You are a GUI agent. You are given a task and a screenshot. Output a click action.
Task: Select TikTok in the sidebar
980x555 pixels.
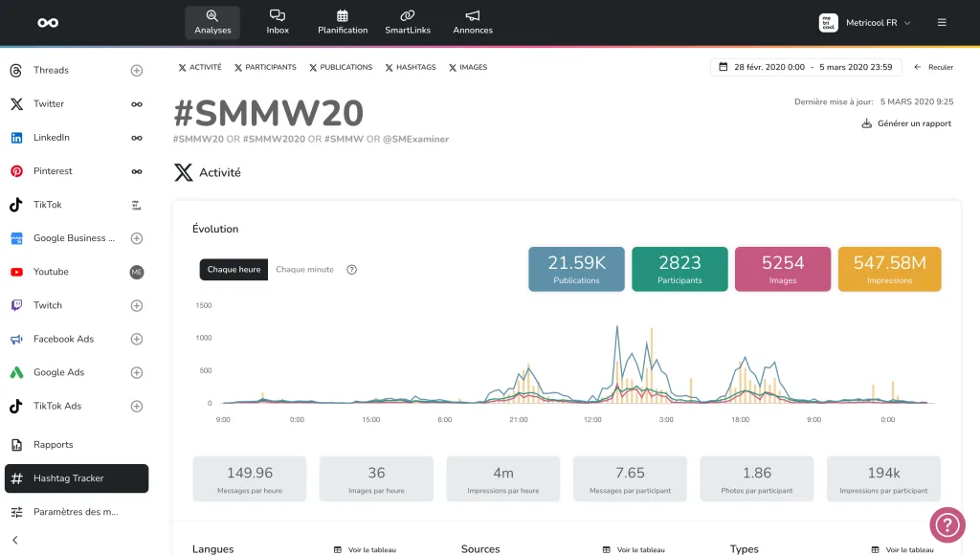[x=48, y=205]
